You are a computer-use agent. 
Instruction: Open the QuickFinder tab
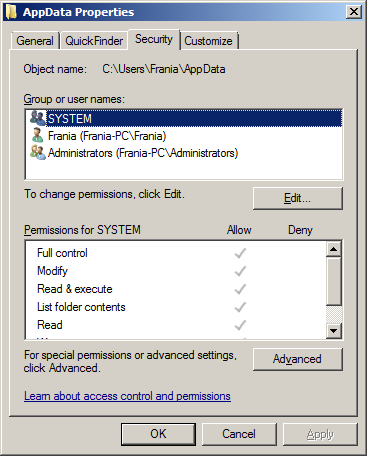(x=94, y=41)
